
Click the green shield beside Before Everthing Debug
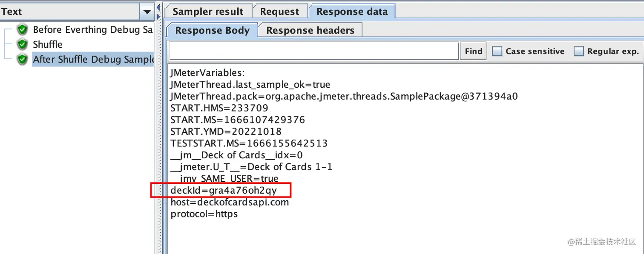point(23,29)
